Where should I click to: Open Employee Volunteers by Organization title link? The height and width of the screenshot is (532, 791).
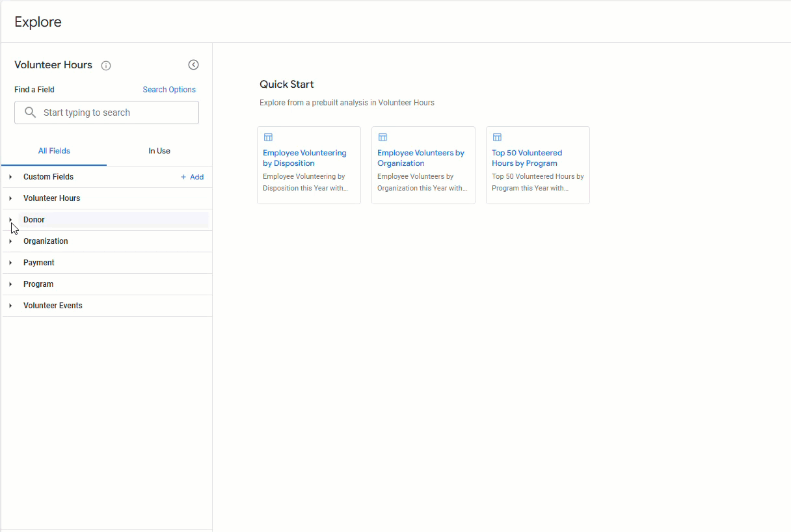[421, 158]
